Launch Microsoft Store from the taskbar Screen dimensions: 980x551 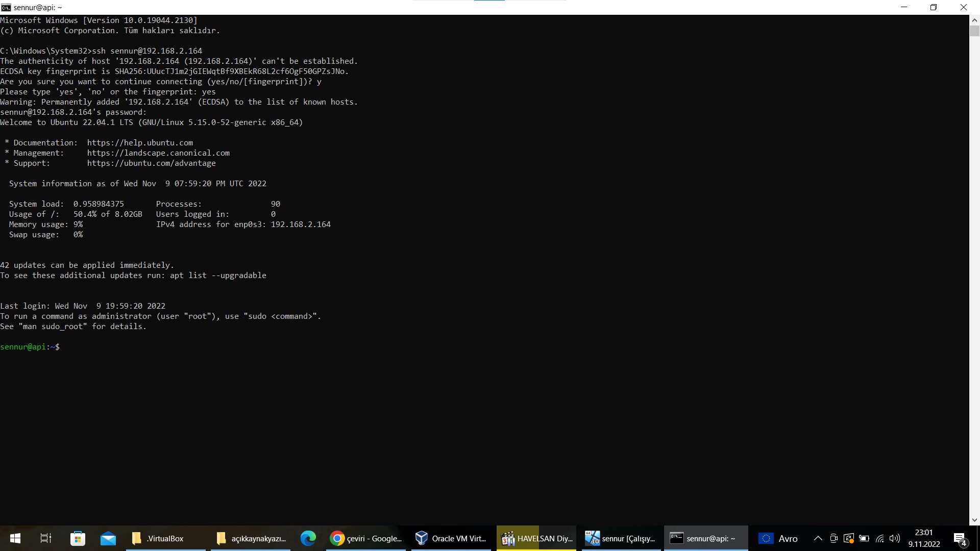78,538
